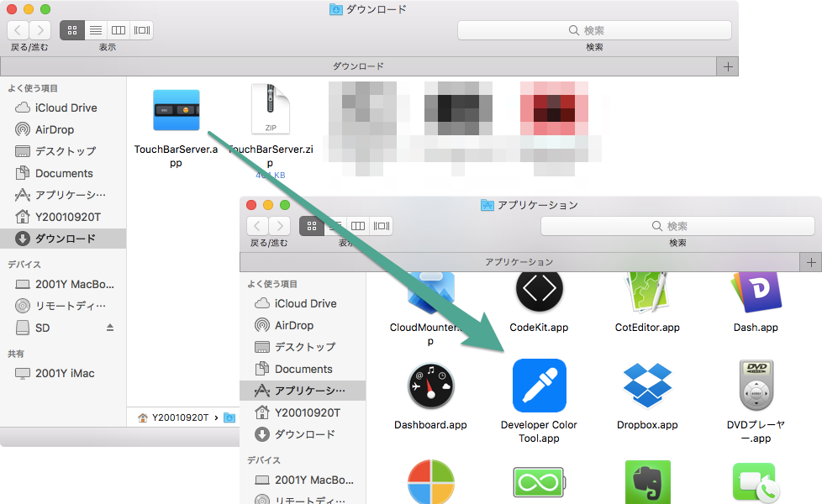Select 2001Y iMac shared computer
822x504 pixels.
pos(63,374)
